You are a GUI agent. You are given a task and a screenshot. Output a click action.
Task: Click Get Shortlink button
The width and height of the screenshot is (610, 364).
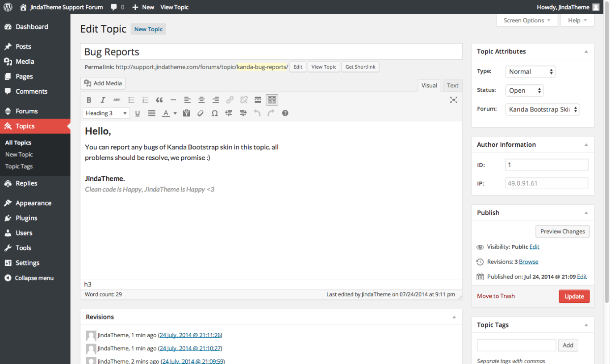pyautogui.click(x=360, y=67)
